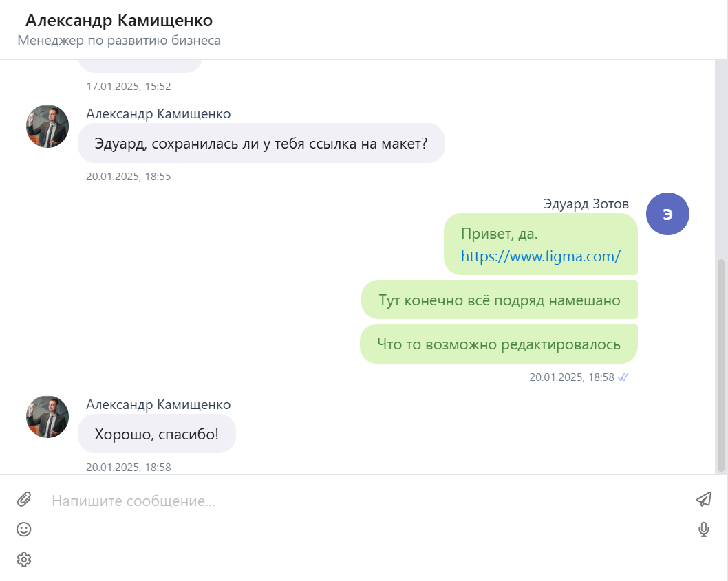Click the timestamp 20.01.2025, 18:55

tap(129, 176)
